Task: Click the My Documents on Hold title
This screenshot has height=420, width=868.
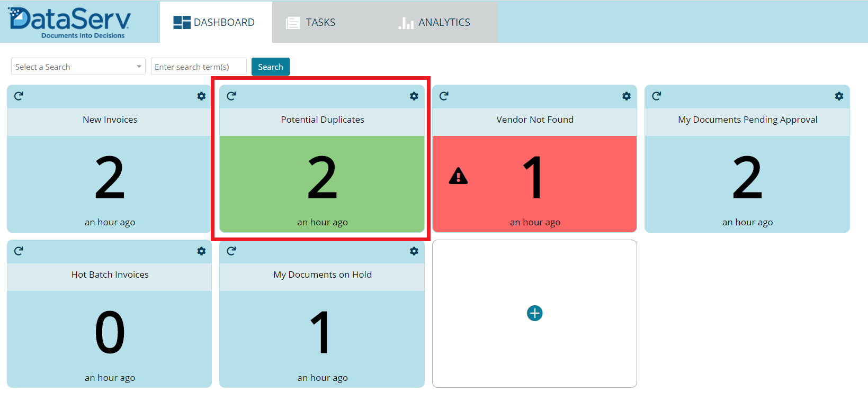Action: 323,275
